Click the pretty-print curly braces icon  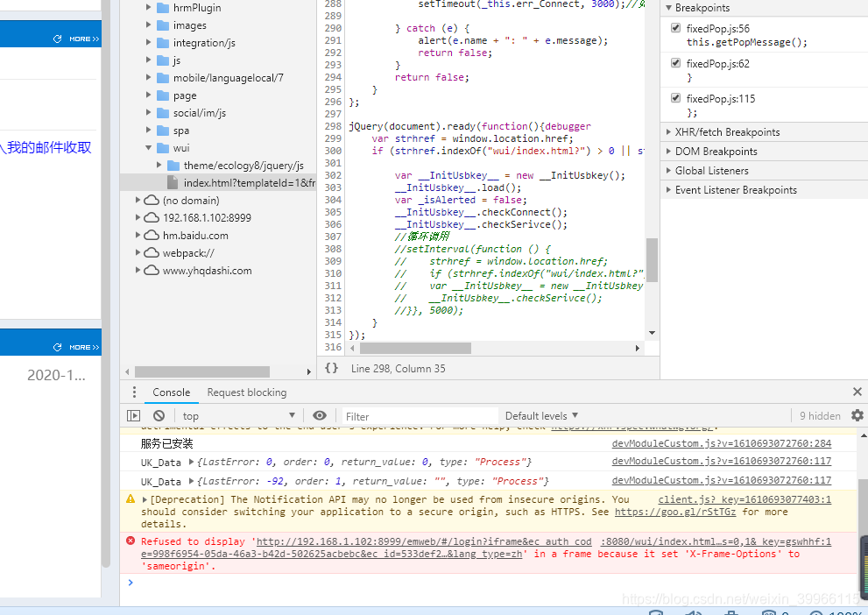pos(331,368)
